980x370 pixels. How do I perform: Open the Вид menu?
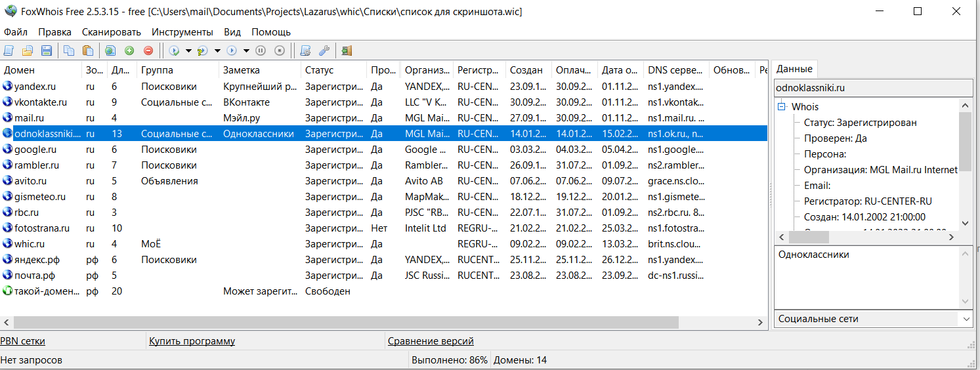(x=232, y=31)
